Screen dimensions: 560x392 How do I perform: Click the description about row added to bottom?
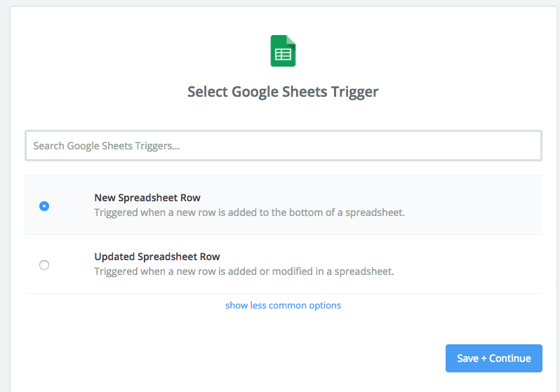[x=249, y=212]
